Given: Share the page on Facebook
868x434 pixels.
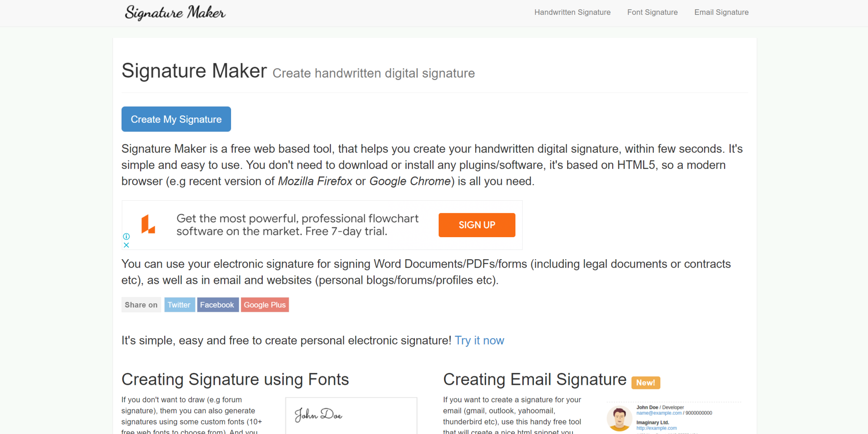Looking at the screenshot, I should click(217, 305).
